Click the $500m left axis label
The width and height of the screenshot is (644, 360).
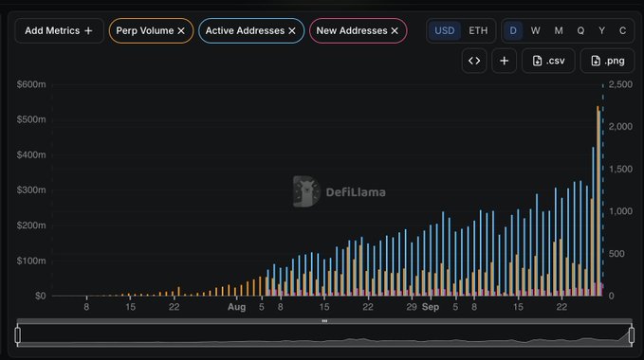31,119
